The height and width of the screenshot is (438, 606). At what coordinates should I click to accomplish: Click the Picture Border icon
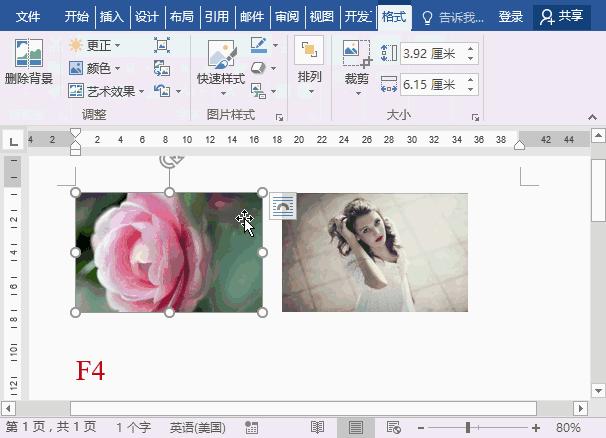coord(259,45)
